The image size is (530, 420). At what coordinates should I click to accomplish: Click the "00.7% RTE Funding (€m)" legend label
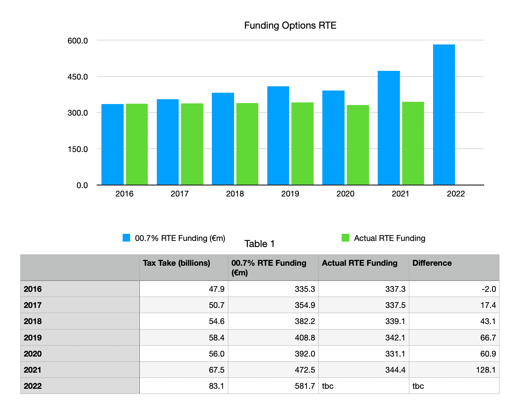coord(180,238)
